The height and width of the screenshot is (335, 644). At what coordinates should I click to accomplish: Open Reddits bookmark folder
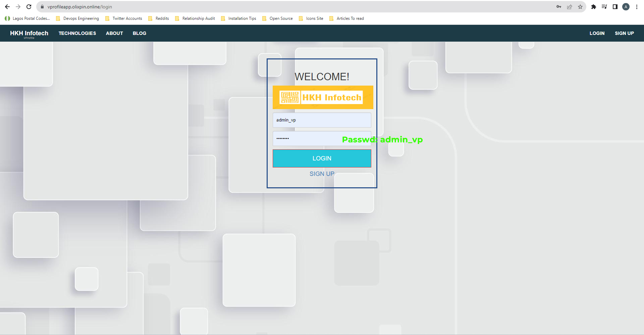pos(159,18)
